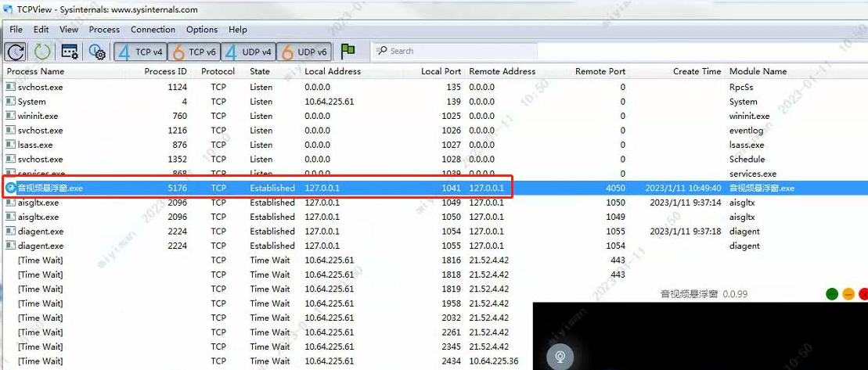Sort by Module Name column header

point(758,71)
